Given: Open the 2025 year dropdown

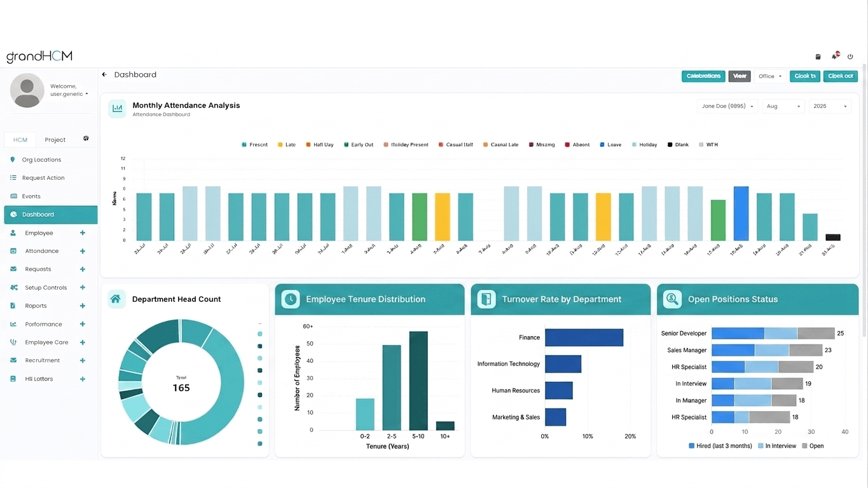Looking at the screenshot, I should click(x=830, y=106).
